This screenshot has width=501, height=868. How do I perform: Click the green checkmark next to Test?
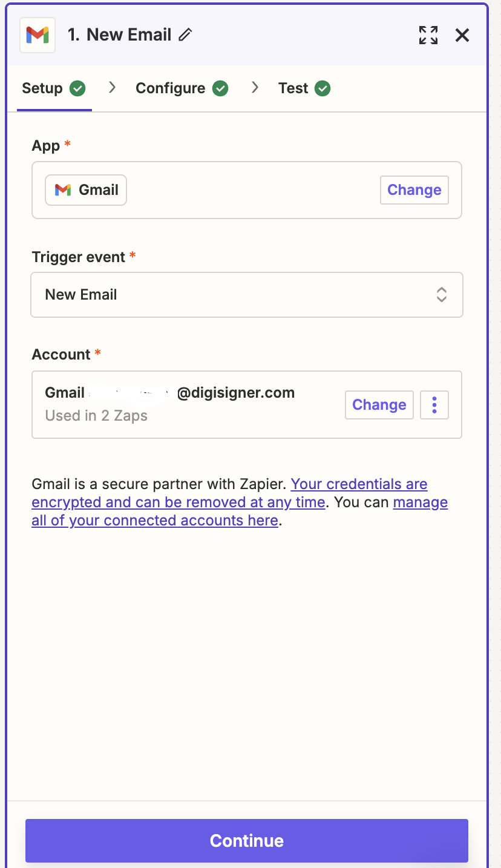point(323,88)
